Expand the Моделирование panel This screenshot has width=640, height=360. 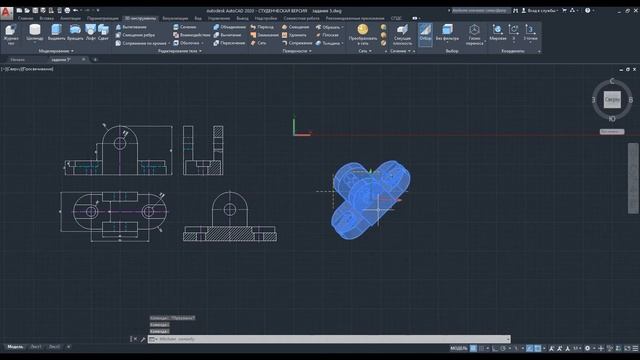[56, 51]
